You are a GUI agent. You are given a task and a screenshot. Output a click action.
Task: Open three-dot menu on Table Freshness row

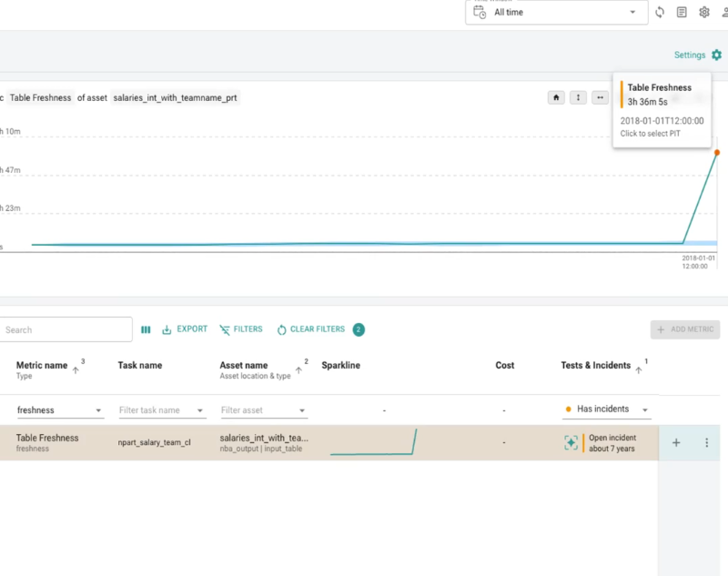pos(707,443)
